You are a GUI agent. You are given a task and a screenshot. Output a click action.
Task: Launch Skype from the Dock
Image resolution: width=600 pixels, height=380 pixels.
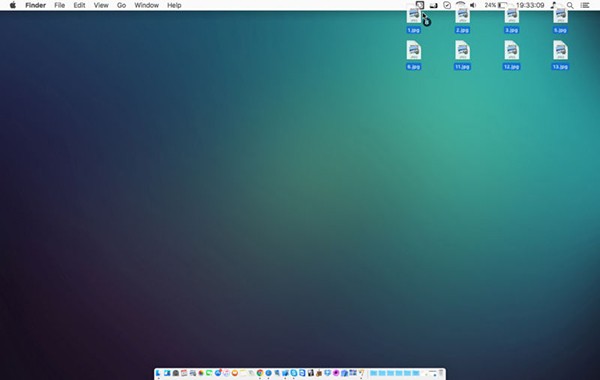click(x=294, y=373)
